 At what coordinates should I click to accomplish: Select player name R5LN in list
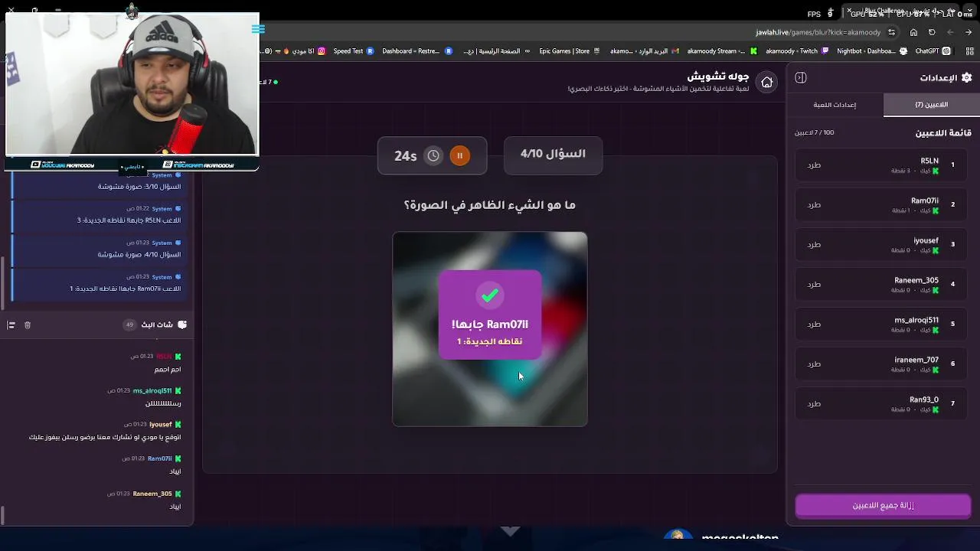(x=929, y=161)
